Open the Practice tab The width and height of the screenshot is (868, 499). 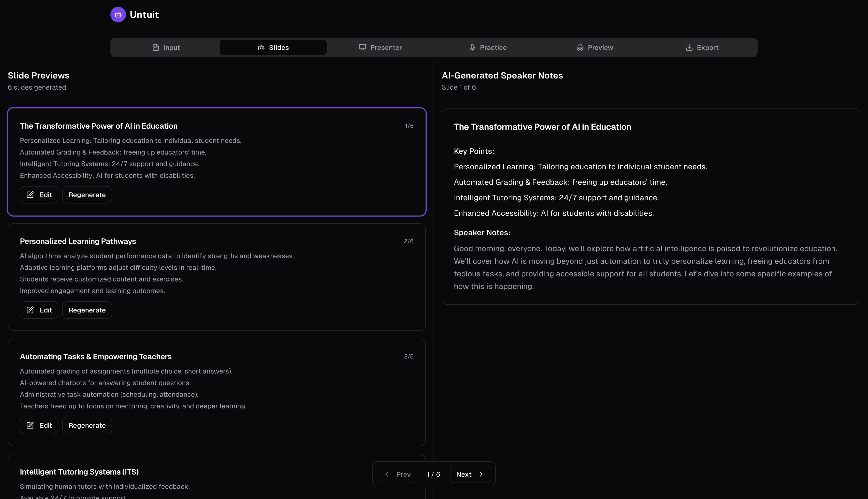(x=488, y=48)
